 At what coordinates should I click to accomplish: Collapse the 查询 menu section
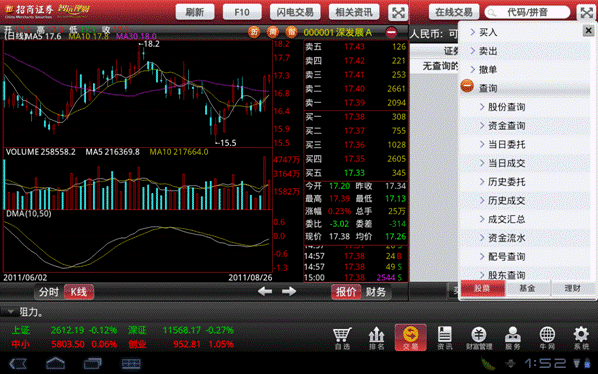pyautogui.click(x=467, y=86)
